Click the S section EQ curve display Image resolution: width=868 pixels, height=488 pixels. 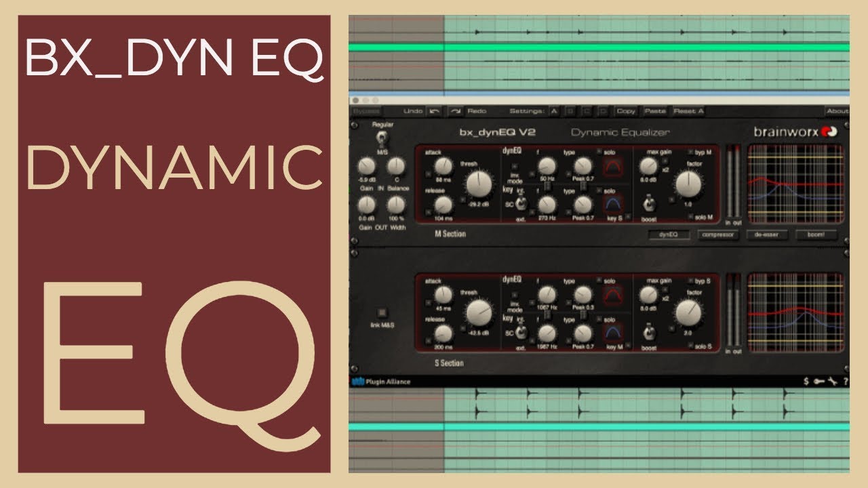(x=795, y=312)
